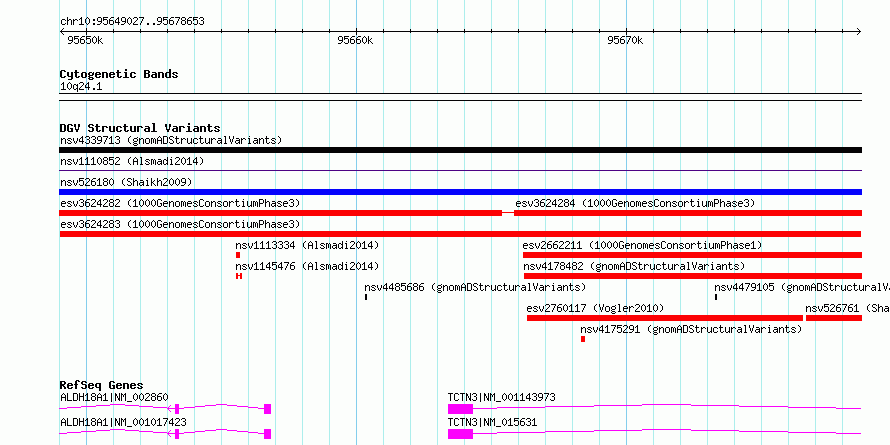890x445 pixels.
Task: Open ALDH18A1|NM_002860 gene label
Action: [x=114, y=397]
